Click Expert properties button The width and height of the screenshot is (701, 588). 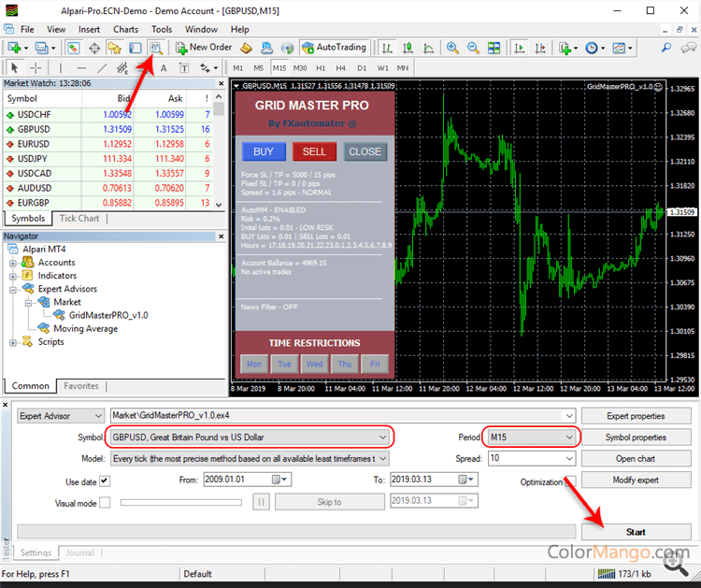(x=636, y=416)
